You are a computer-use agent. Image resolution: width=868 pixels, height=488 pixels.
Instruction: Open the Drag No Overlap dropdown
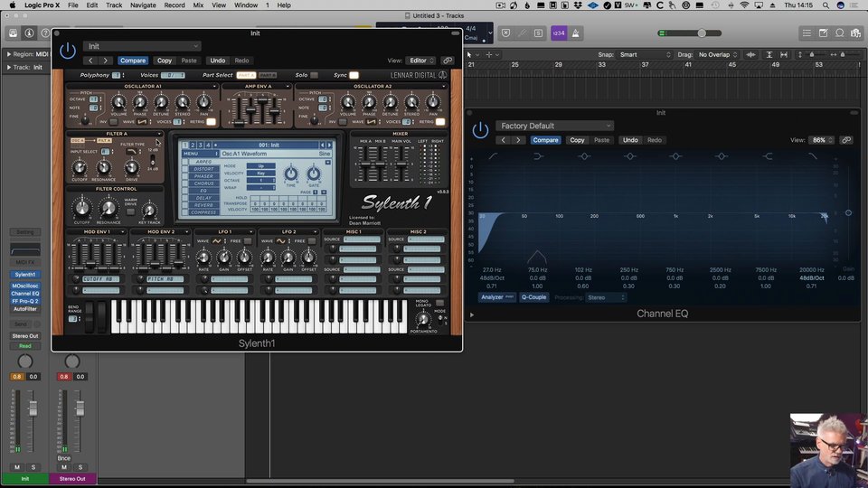717,55
